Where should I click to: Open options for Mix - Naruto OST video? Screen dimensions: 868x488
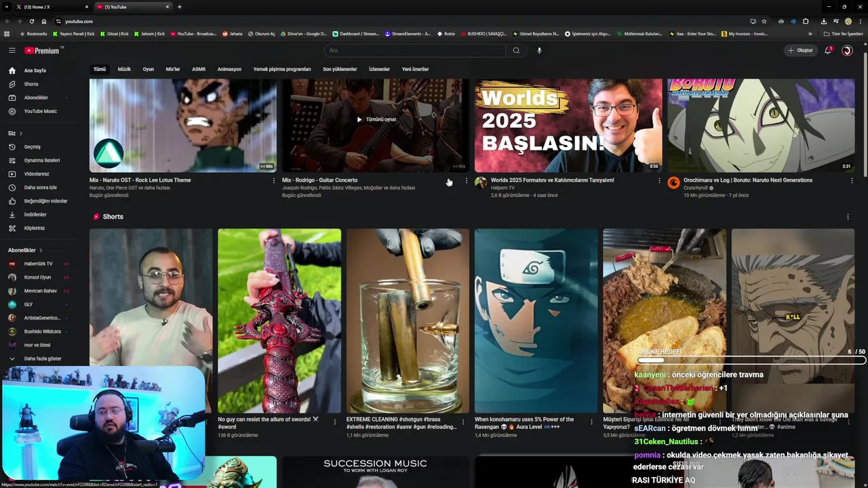(274, 180)
